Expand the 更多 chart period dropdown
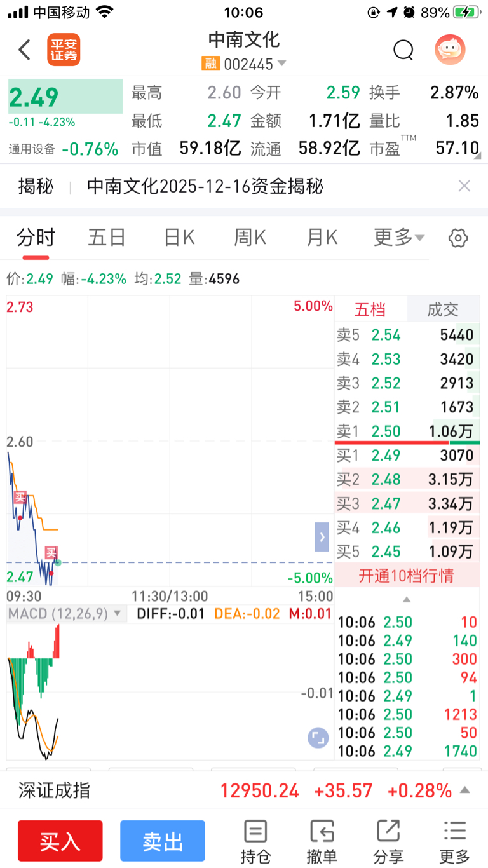The width and height of the screenshot is (488, 868). pyautogui.click(x=399, y=238)
